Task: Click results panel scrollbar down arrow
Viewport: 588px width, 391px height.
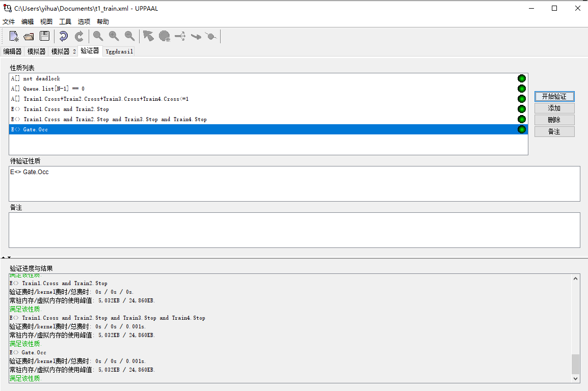Action: 576,379
